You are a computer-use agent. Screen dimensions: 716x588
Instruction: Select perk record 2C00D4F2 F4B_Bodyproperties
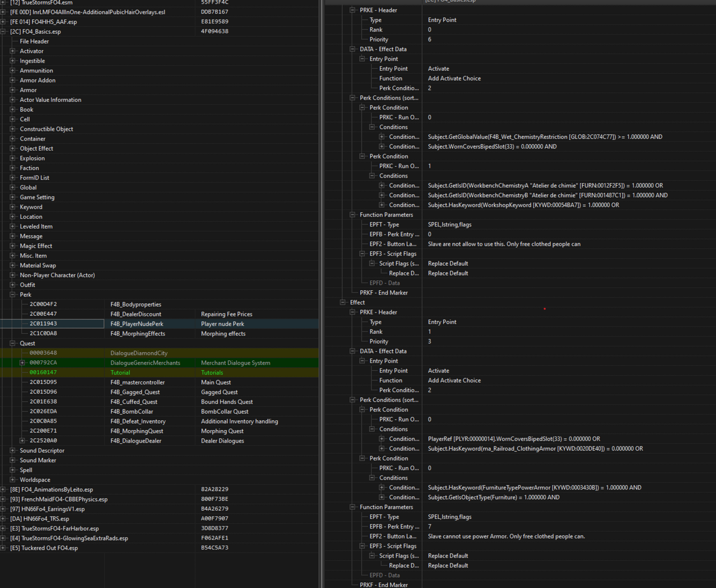[159, 304]
